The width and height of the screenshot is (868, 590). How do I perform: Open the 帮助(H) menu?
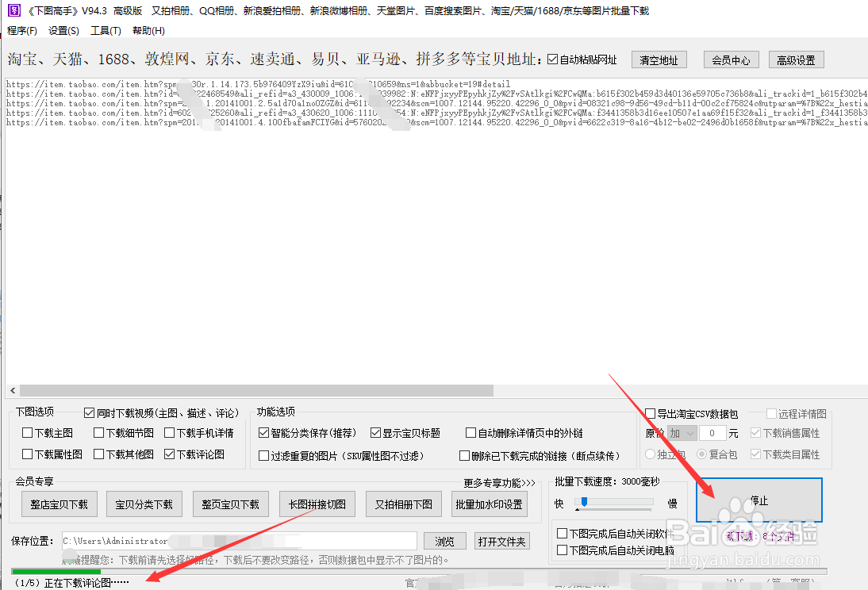coord(148,30)
